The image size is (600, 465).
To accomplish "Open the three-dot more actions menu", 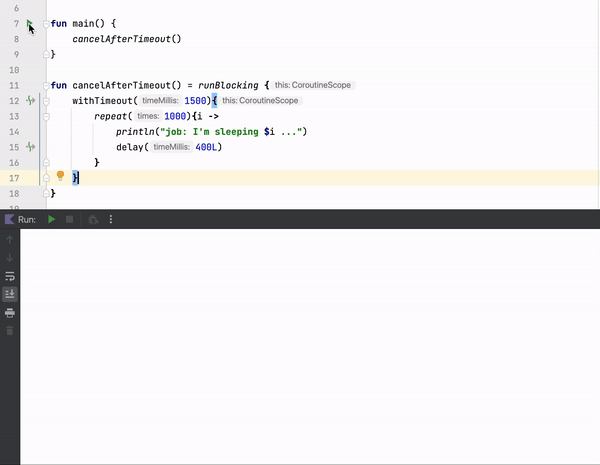I will click(111, 219).
